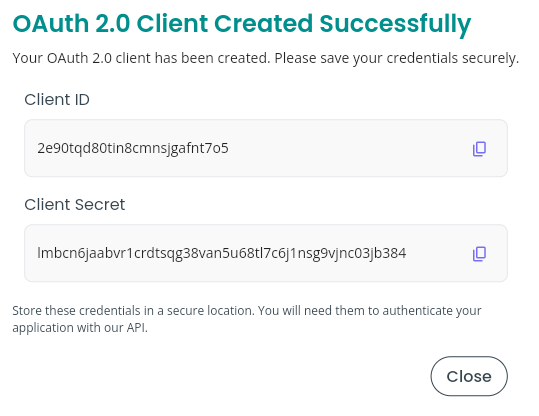This screenshot has height=416, width=539.
Task: Click the word 'Secret' in the second label
Action: click(x=100, y=205)
